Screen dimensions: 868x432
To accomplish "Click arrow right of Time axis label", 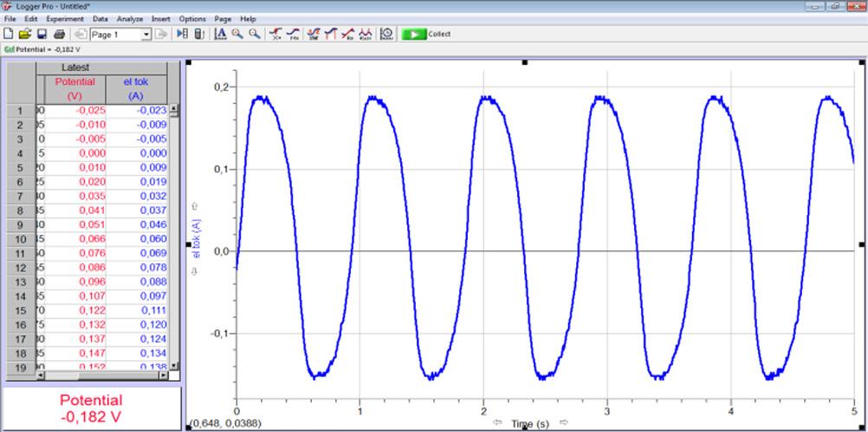I will [x=564, y=422].
